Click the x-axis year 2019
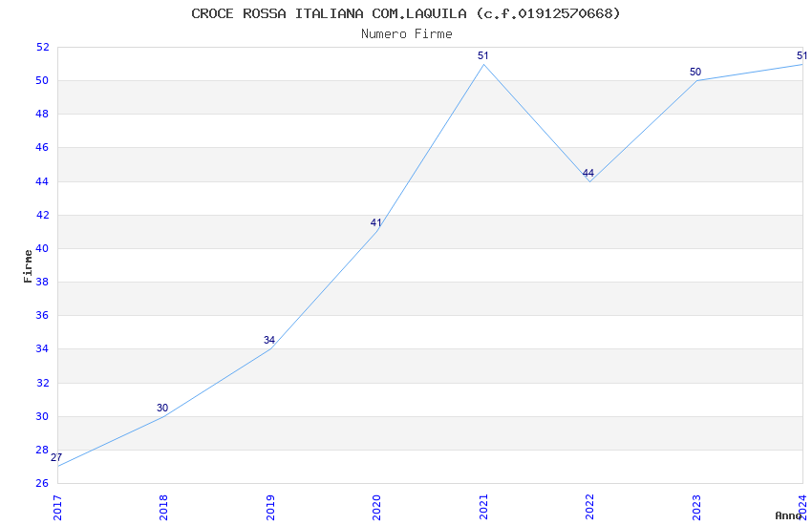Image resolution: width=812 pixels, height=525 pixels. [270, 508]
